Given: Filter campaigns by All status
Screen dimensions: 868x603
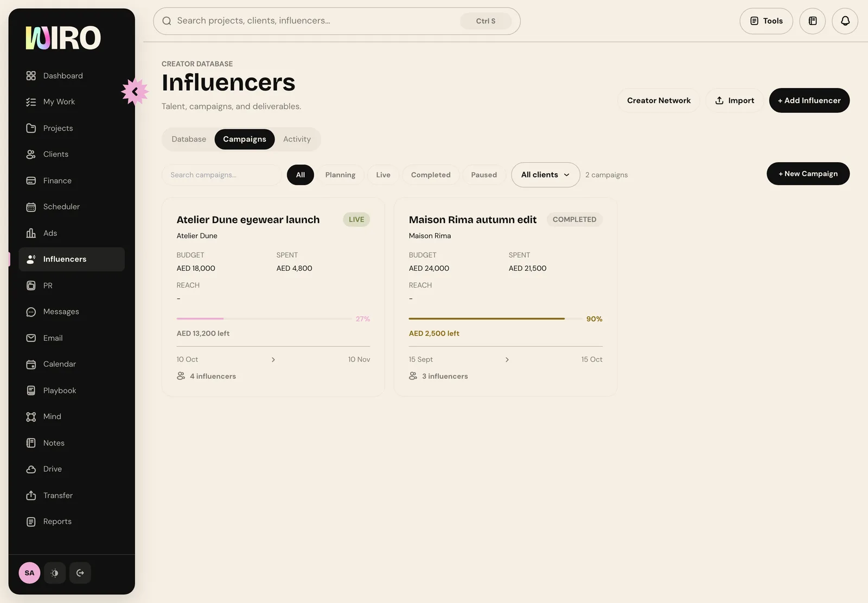Looking at the screenshot, I should (x=301, y=175).
